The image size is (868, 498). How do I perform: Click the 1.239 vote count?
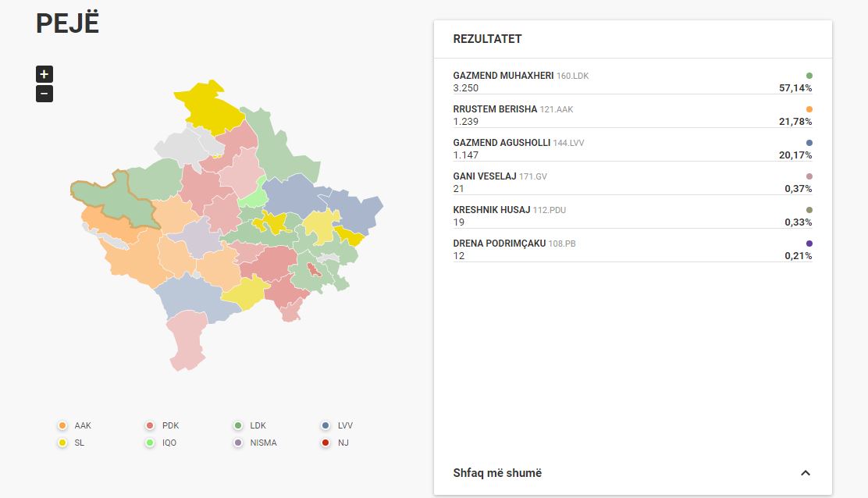465,122
